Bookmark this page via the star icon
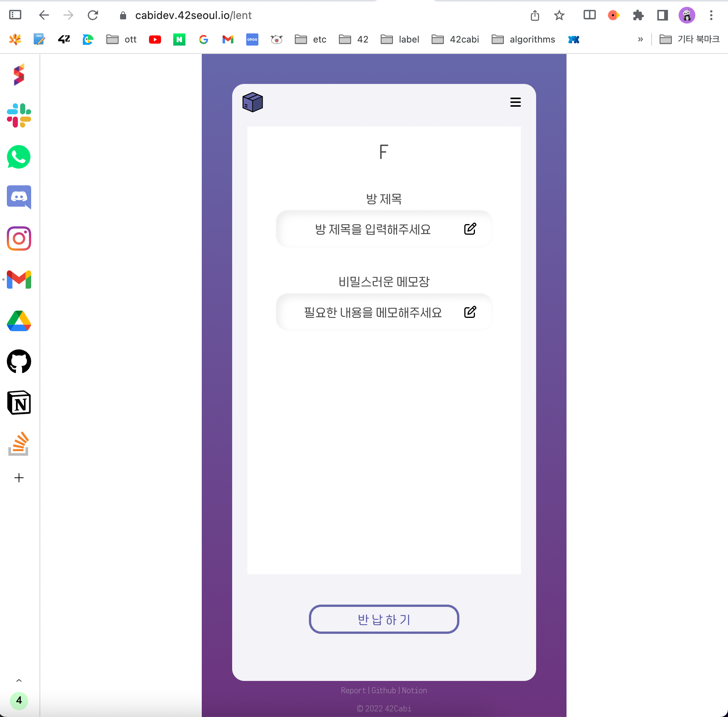The image size is (728, 717). (559, 15)
